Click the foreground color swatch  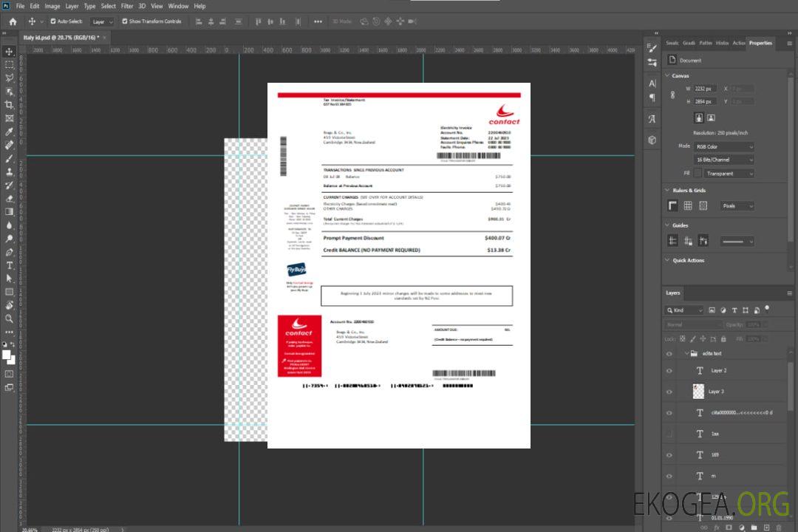click(7, 355)
